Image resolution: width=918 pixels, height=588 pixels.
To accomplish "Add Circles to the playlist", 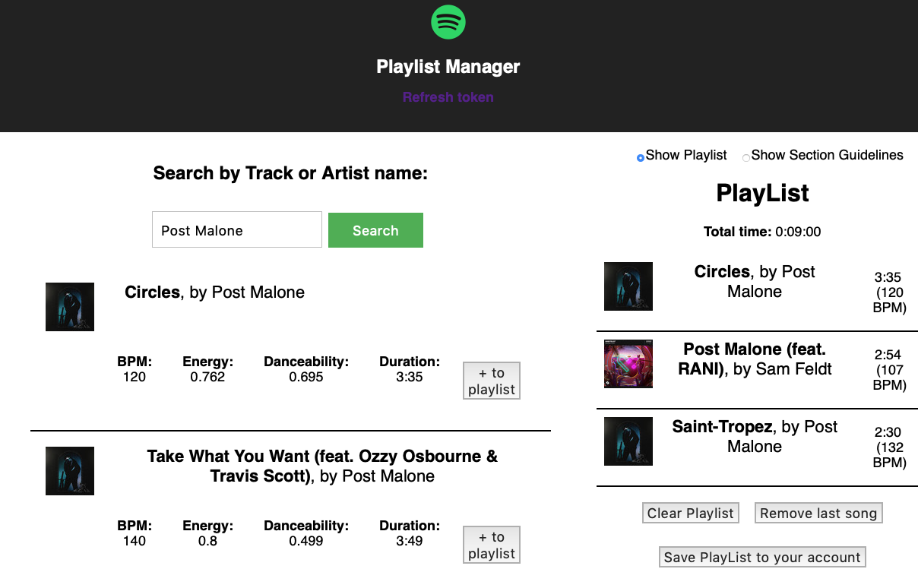I will click(x=492, y=381).
